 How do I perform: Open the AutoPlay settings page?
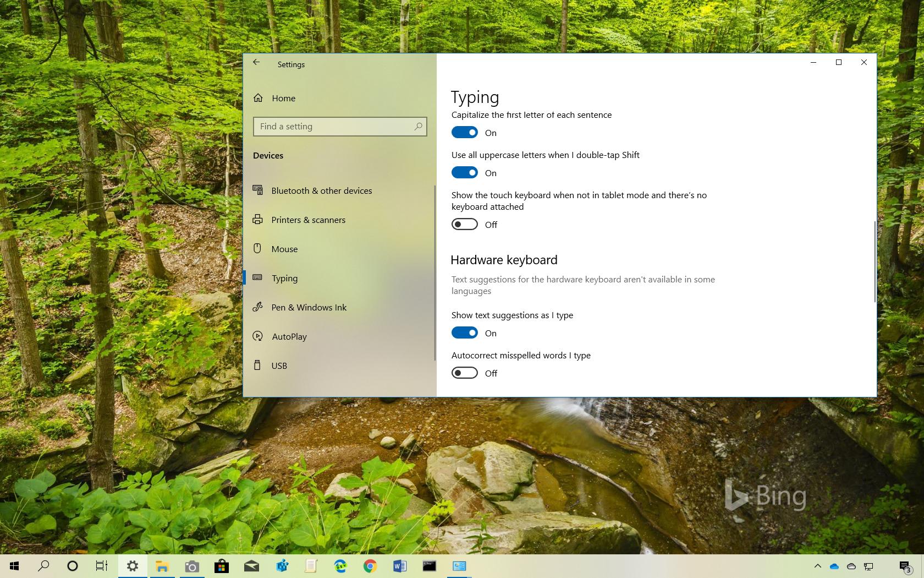[x=289, y=336]
